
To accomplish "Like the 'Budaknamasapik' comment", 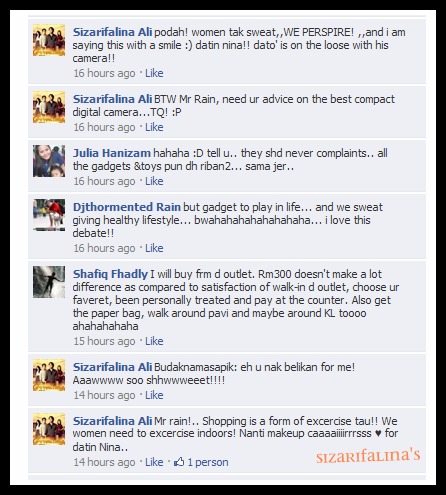I will tap(154, 395).
